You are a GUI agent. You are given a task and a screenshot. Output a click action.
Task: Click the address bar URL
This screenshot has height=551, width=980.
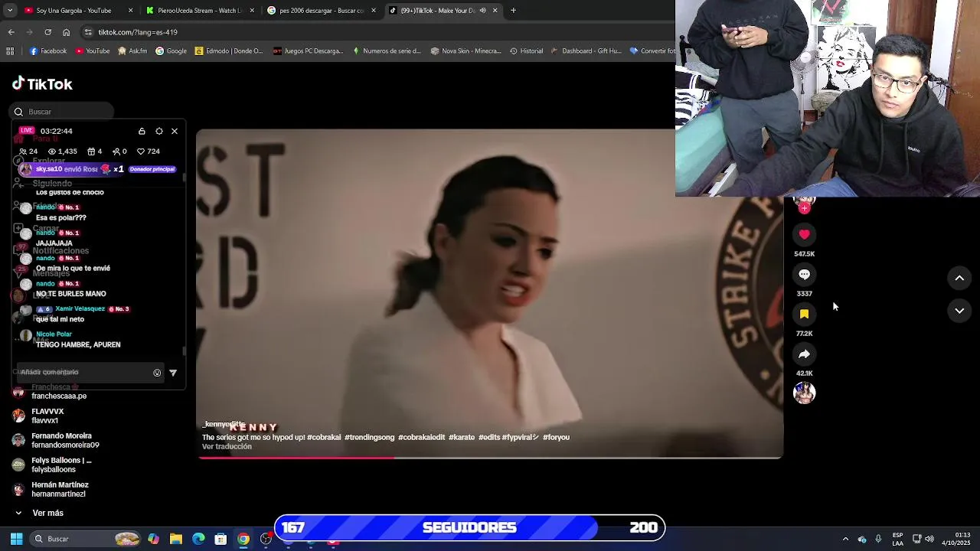138,32
